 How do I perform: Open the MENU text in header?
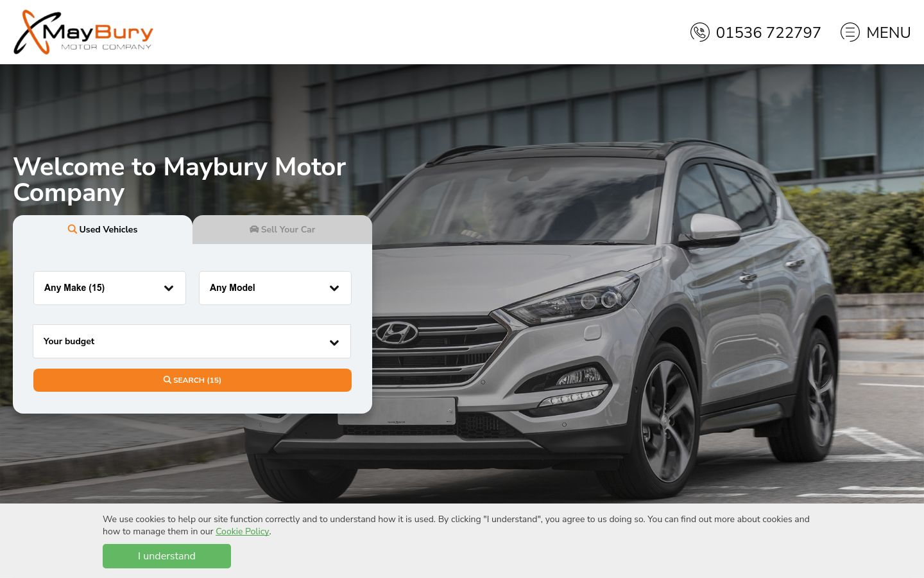pos(889,33)
